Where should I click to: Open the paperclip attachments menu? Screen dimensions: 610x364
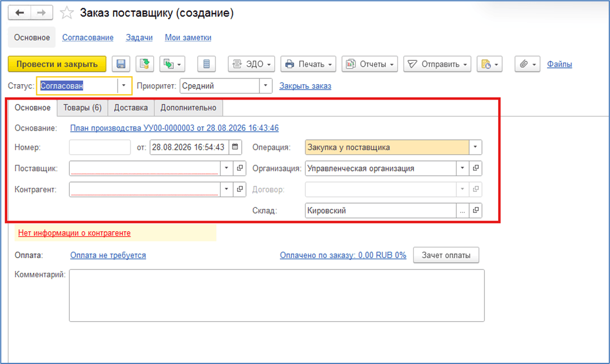[x=527, y=64]
